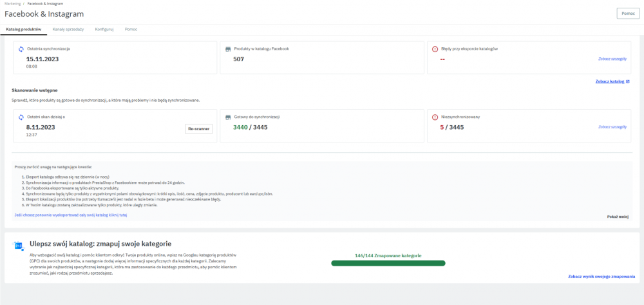The image size is (644, 305).
Task: Collapse notes with Pokaż mniej
Action: point(618,217)
